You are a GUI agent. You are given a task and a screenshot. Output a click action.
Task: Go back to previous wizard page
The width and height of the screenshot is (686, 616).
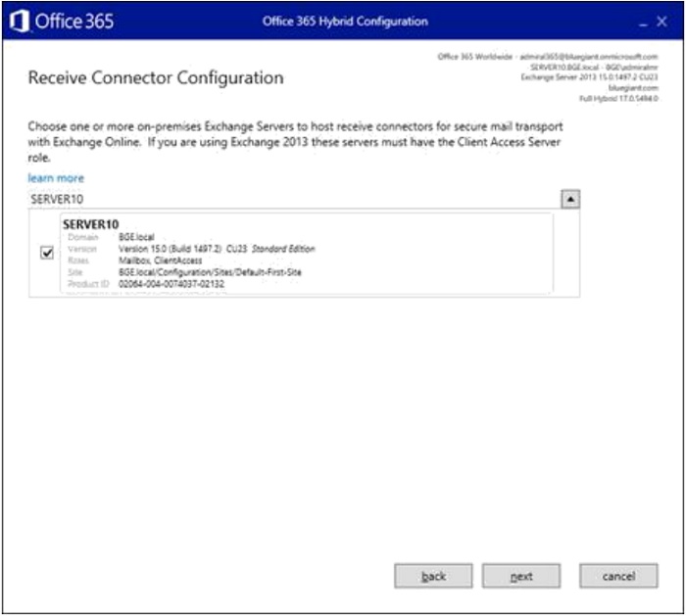[x=433, y=576]
